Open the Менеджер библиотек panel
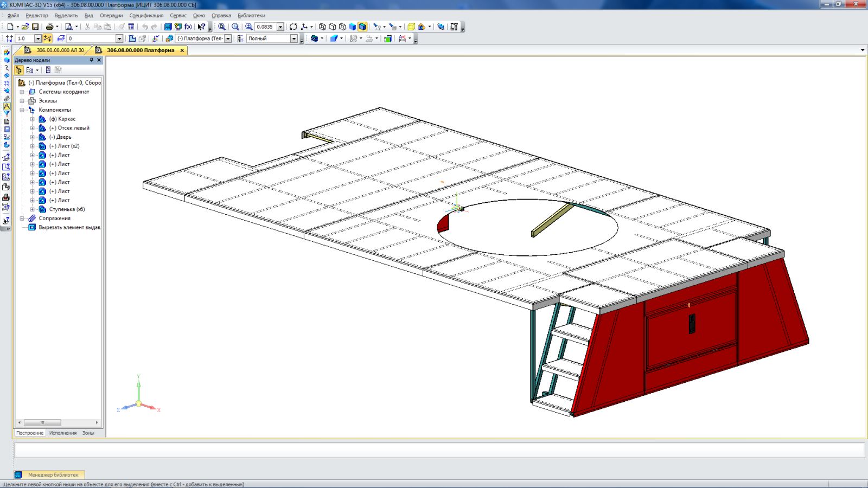The image size is (868, 488). 53,474
